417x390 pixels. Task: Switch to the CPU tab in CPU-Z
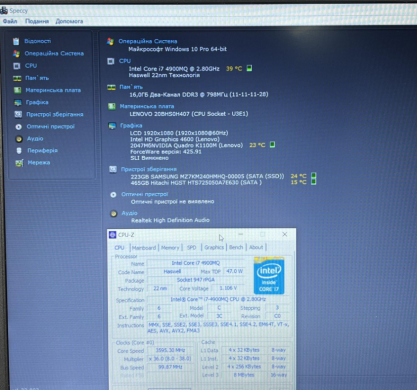(x=119, y=248)
